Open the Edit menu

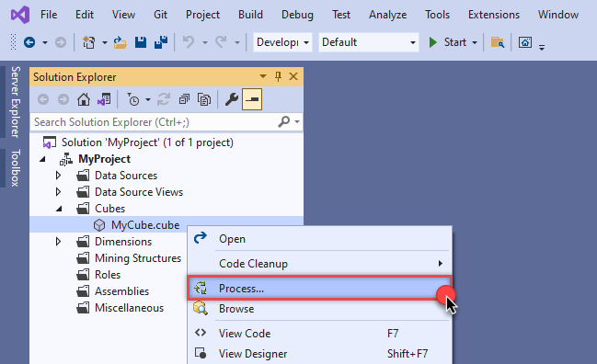point(84,15)
